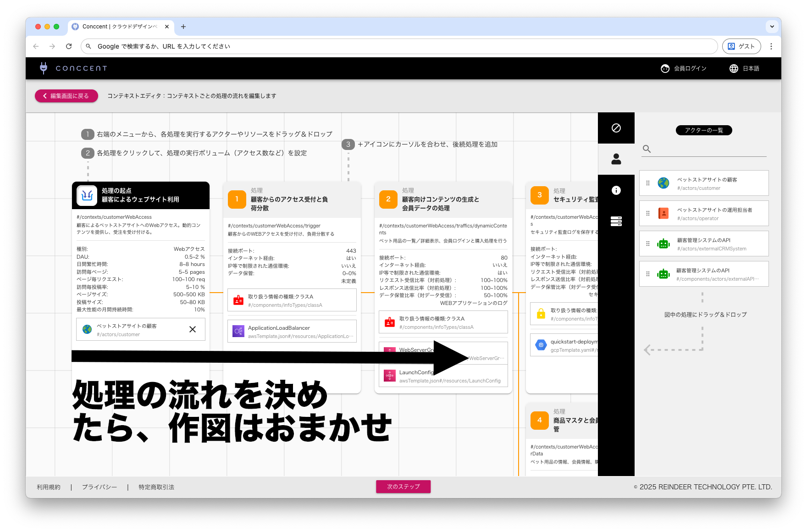Click the orange operator contact icon

coord(663,213)
